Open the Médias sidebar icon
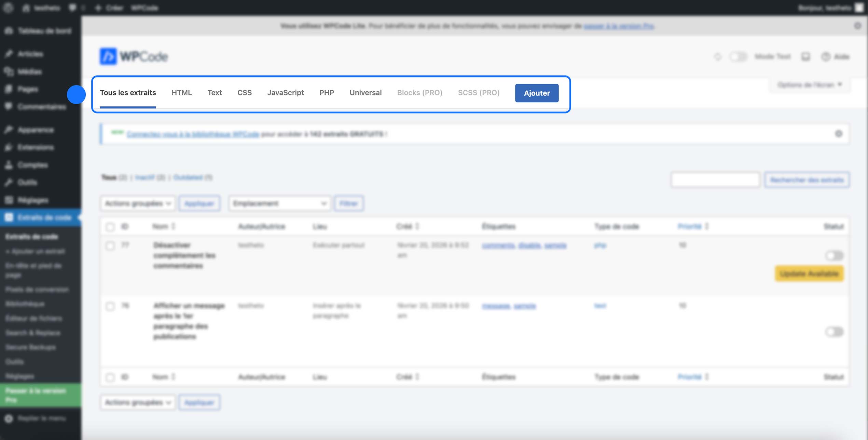This screenshot has height=440, width=868. coord(9,71)
